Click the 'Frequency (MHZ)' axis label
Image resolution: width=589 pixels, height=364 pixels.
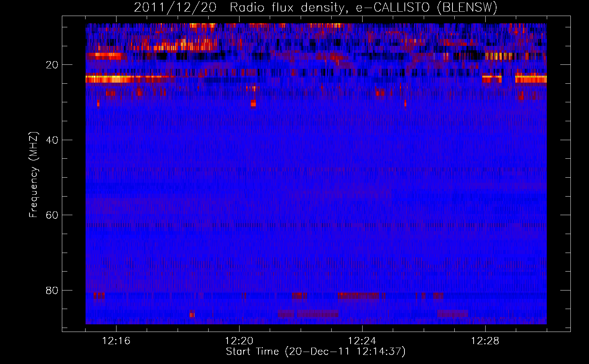point(33,175)
